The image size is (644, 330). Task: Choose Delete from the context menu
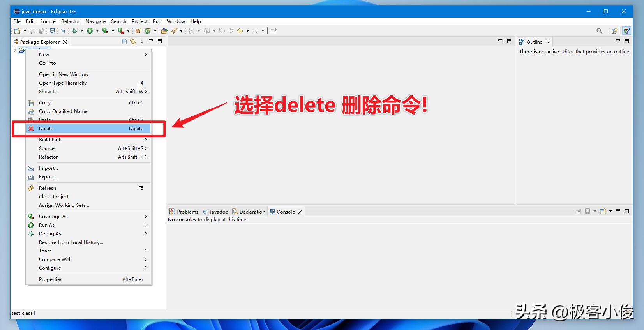click(x=88, y=128)
